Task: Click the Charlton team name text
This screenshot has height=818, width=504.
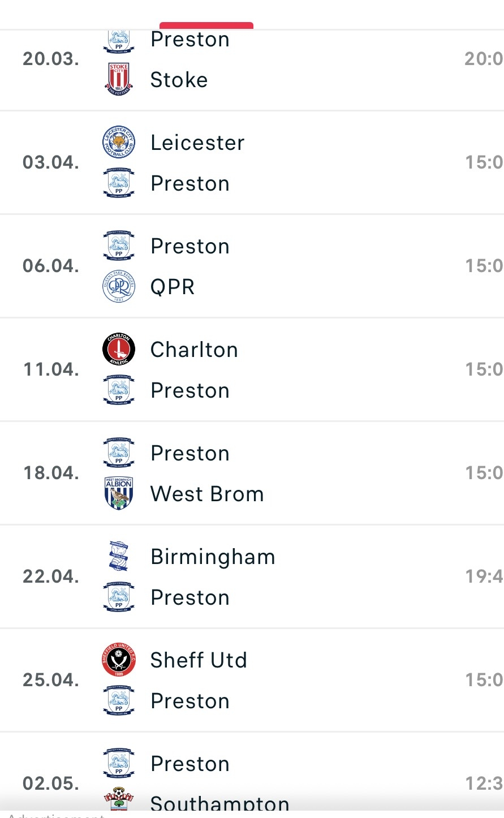Action: [x=194, y=350]
